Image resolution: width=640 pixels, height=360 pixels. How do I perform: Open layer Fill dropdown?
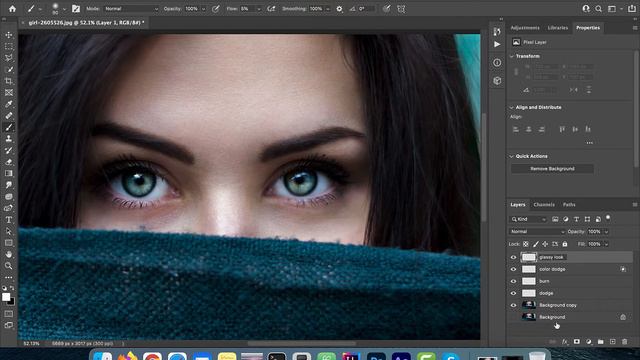[607, 244]
